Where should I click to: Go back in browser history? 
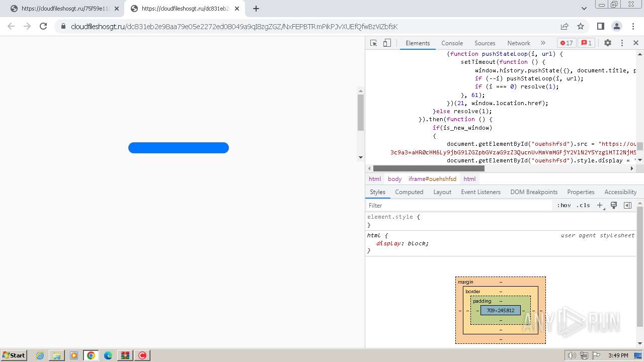11,26
